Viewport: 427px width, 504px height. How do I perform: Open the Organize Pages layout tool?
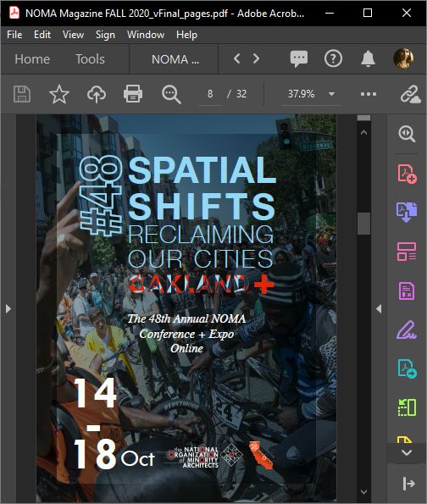[407, 252]
